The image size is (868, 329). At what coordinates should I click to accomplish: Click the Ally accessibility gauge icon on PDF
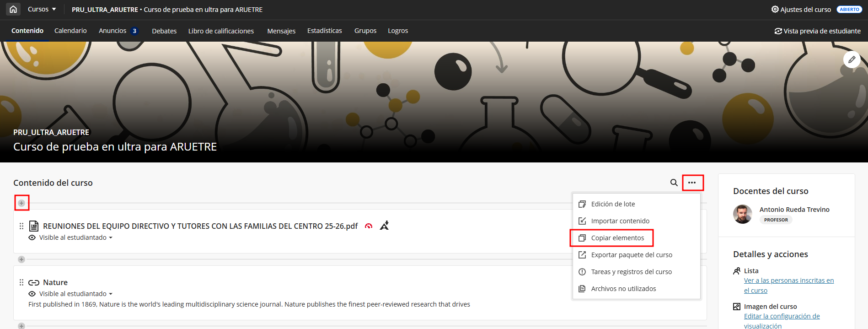point(369,226)
